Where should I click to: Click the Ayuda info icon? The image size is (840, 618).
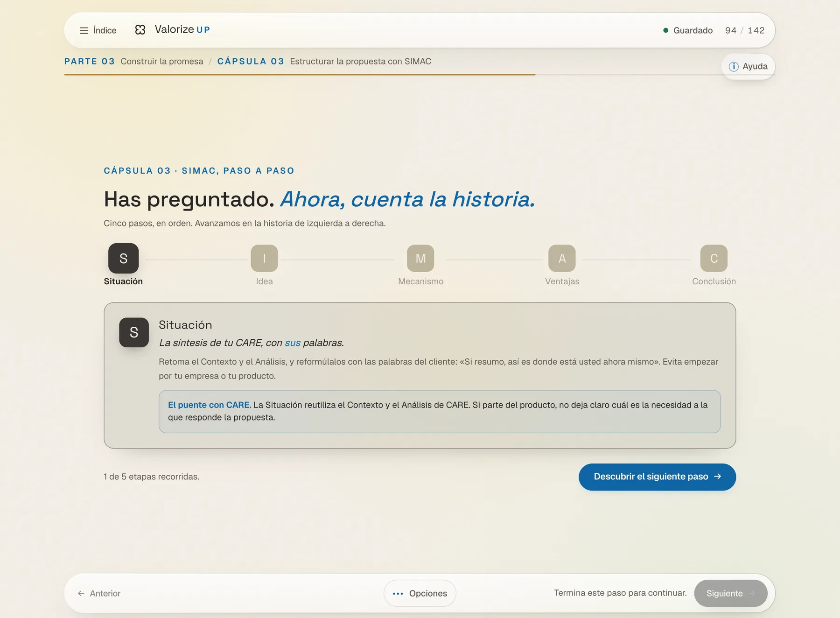point(734,66)
